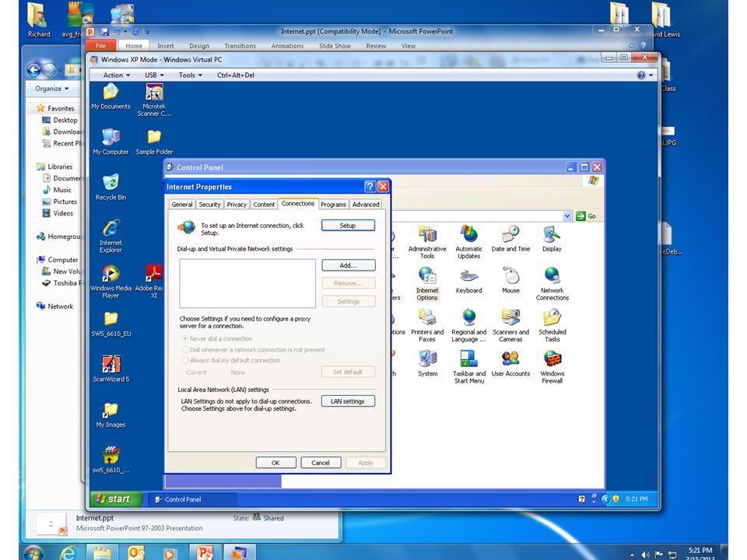The image size is (747, 560).
Task: Switch to the General tab
Action: (182, 205)
